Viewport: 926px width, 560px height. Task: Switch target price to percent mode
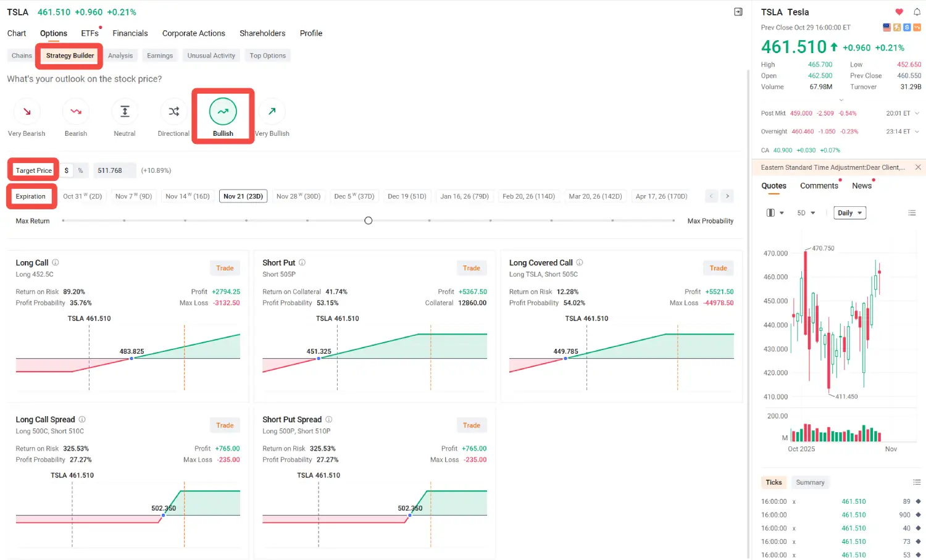[80, 170]
